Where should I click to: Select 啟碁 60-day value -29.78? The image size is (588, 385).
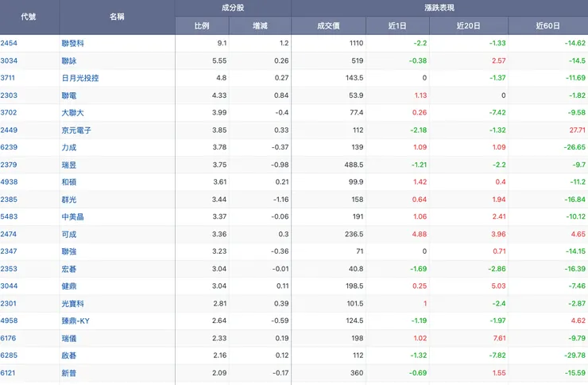click(x=574, y=356)
